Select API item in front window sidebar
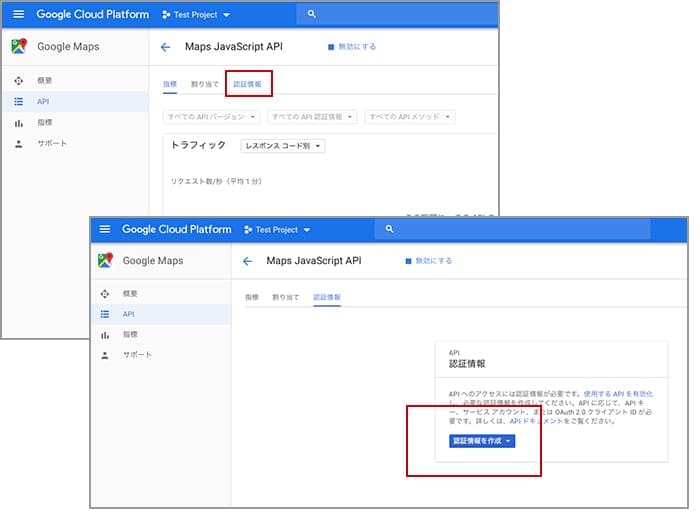This screenshot has height=525, width=700. [x=161, y=314]
